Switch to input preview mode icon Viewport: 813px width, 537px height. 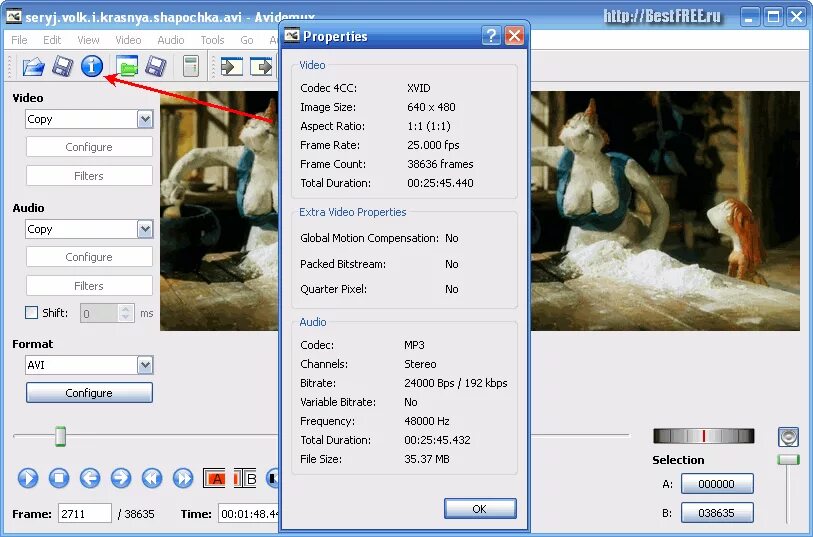pos(232,66)
